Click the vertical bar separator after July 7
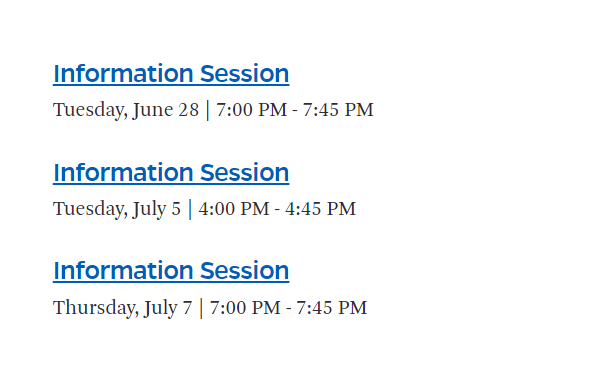 (x=201, y=308)
